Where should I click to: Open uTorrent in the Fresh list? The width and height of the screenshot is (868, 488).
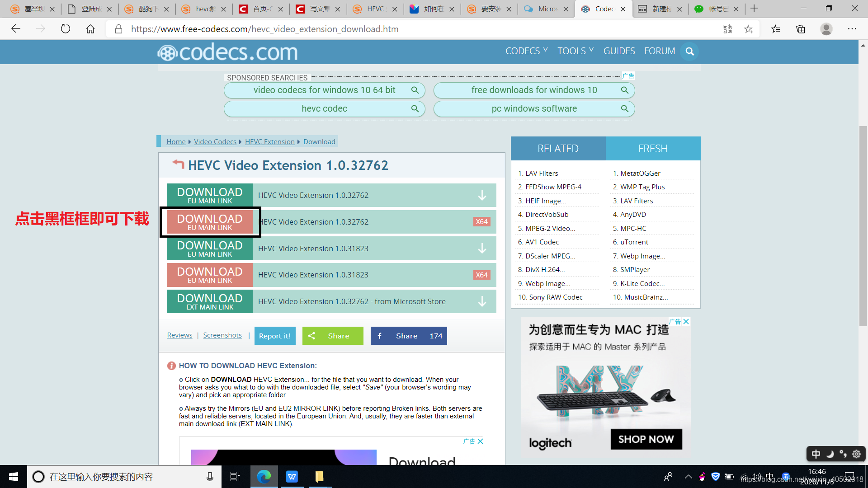tap(634, 242)
